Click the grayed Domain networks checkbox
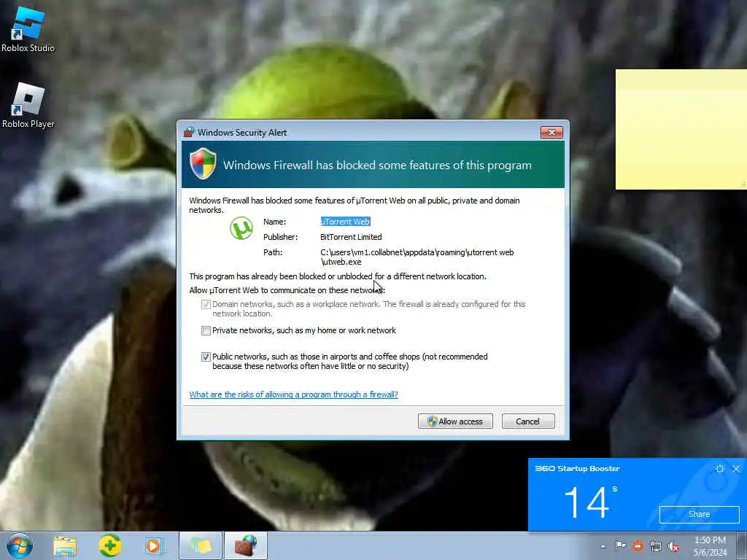The image size is (747, 560). [206, 304]
